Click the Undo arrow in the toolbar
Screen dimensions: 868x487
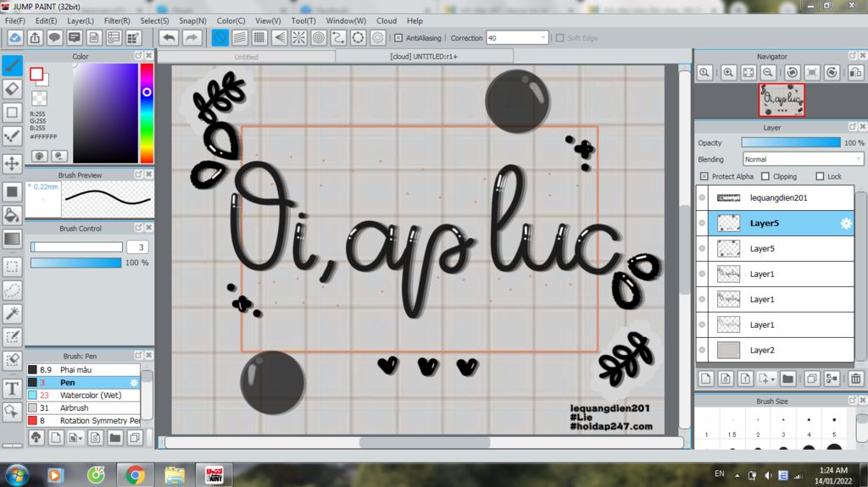click(169, 38)
